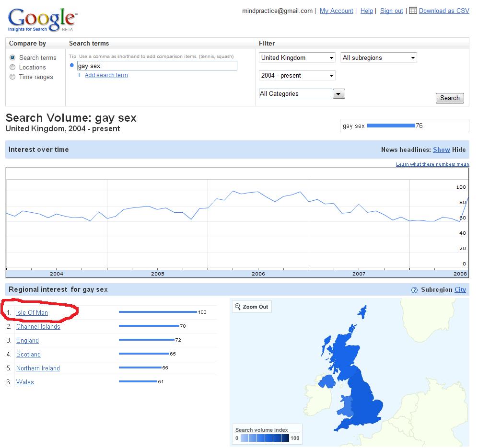Click the Download as CSV link
The height and width of the screenshot is (448, 478).
coord(444,11)
